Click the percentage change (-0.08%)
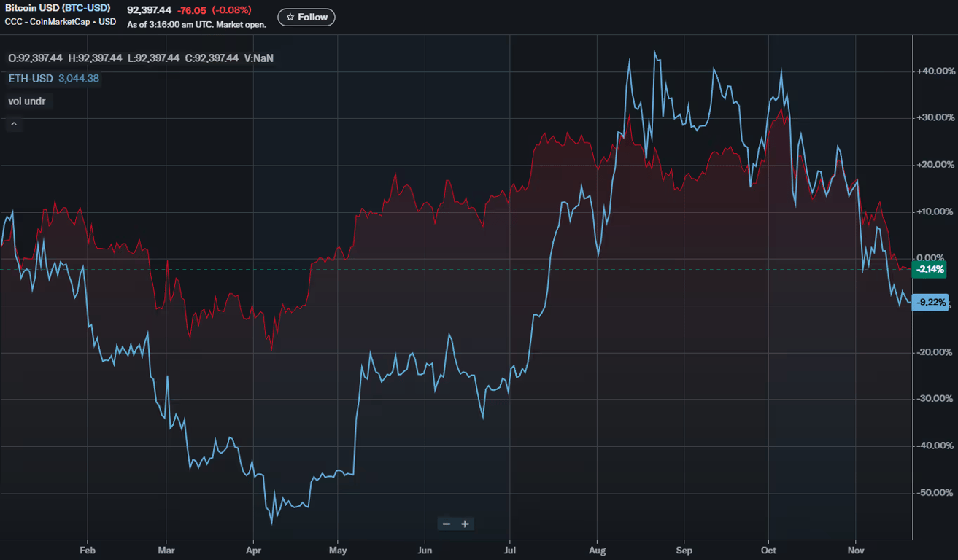This screenshot has width=958, height=560. tap(232, 10)
